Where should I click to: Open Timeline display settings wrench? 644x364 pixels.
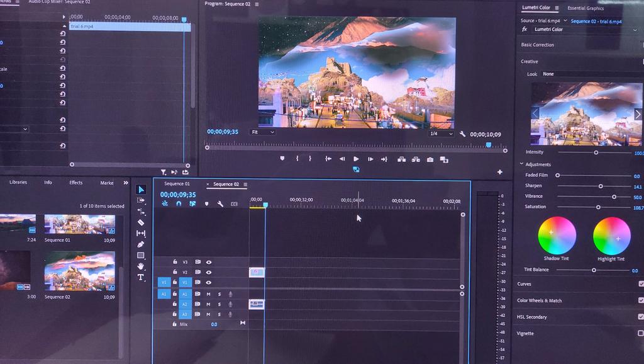[x=220, y=203]
